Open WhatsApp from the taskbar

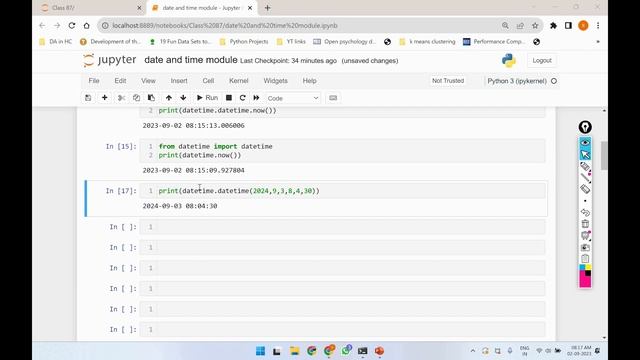346,351
